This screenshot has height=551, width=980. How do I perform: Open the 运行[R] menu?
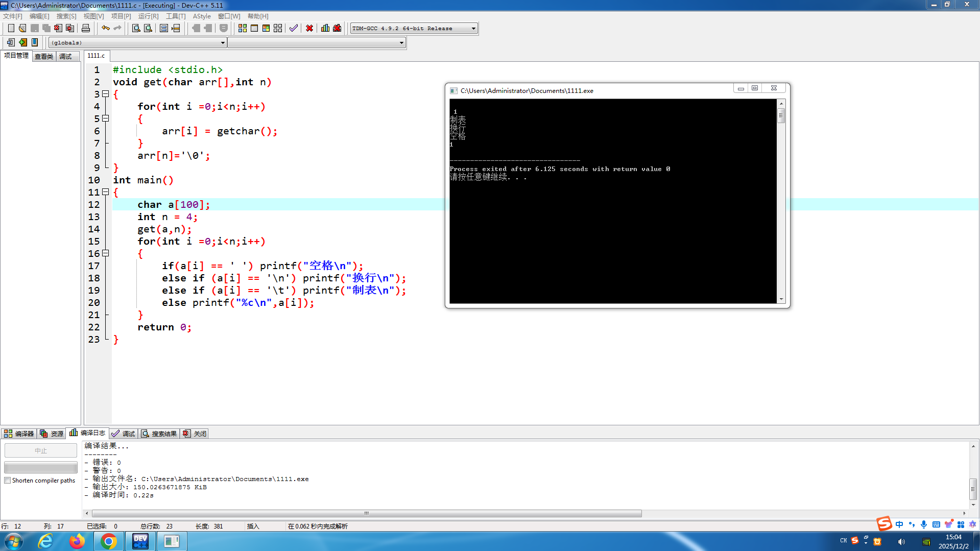pos(148,16)
